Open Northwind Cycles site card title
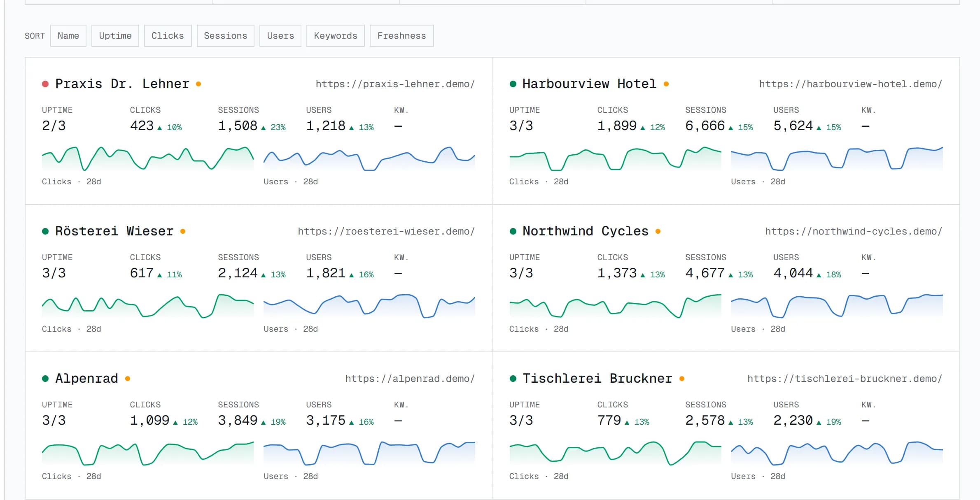980x500 pixels. (x=586, y=231)
